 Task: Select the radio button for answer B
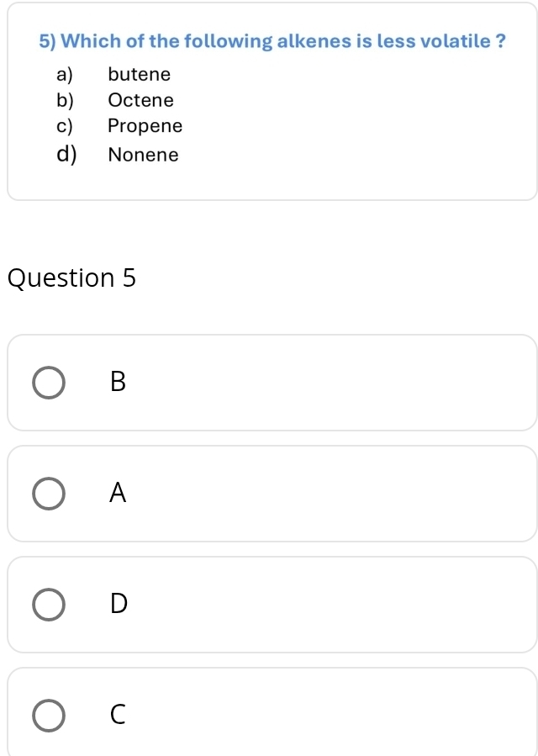click(48, 382)
